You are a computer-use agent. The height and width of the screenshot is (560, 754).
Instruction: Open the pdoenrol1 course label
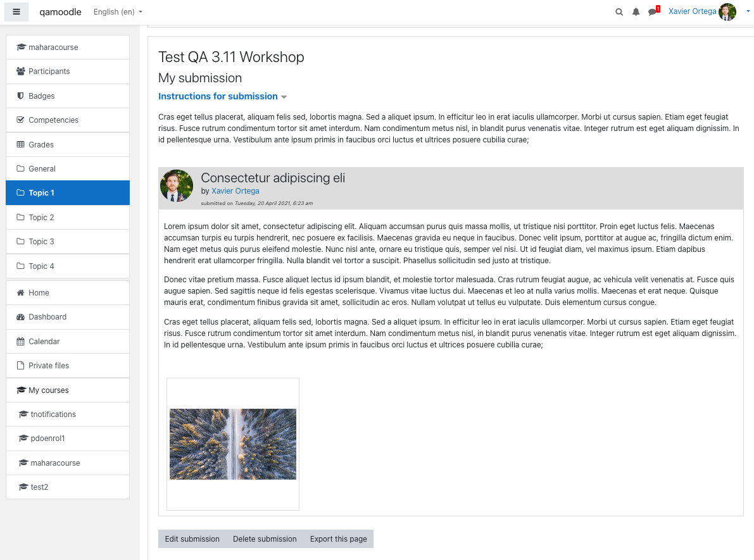[x=47, y=438]
